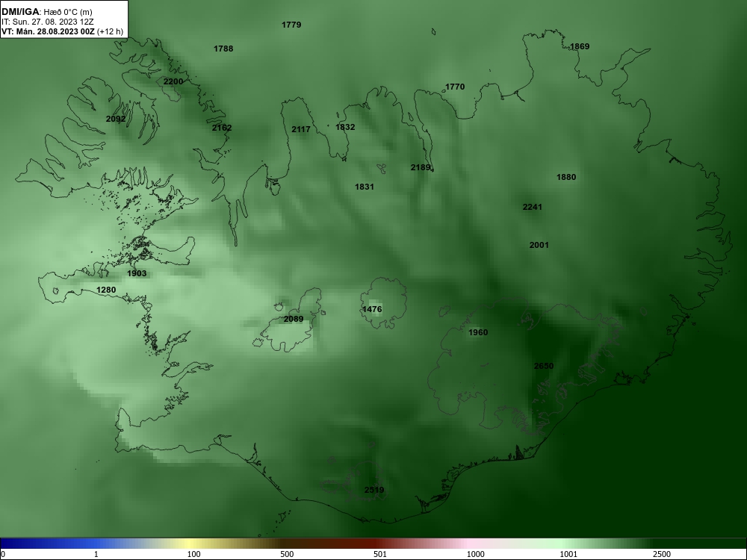
Task: Click the DMI/IGA Hæð 0°C title text
Action: point(47,12)
